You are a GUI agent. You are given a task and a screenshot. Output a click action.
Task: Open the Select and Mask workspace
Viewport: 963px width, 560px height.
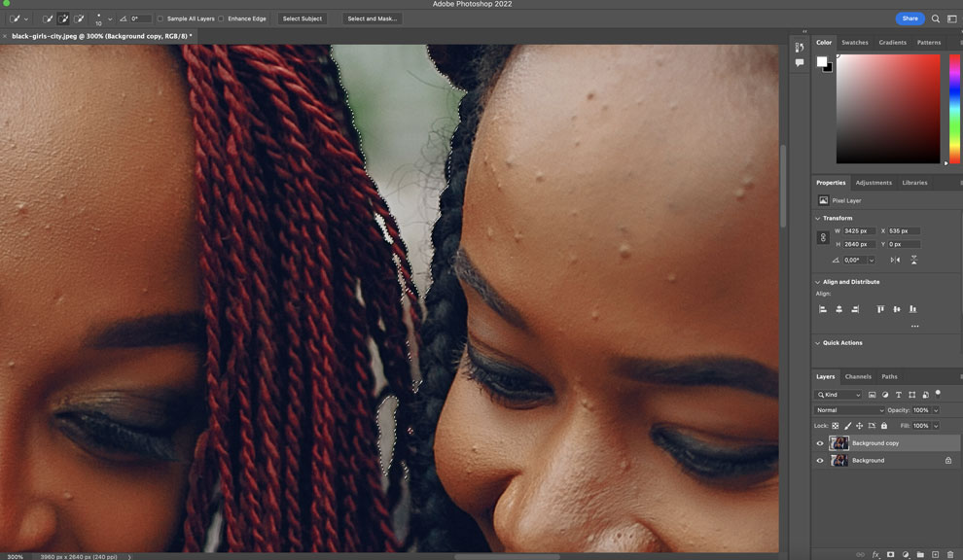371,17
